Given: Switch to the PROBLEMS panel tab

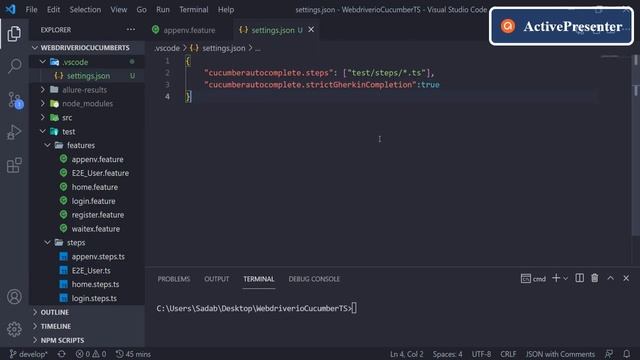Looking at the screenshot, I should 173,279.
